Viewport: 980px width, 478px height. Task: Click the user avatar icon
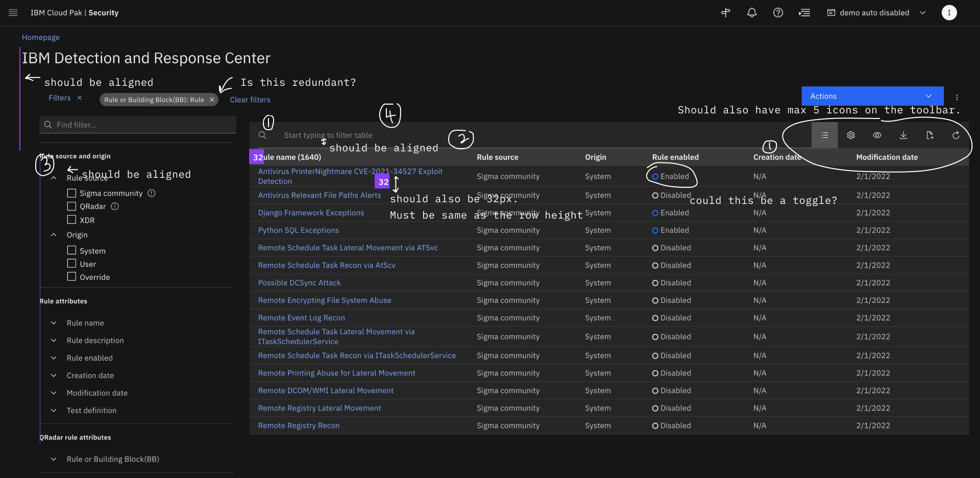tap(949, 13)
